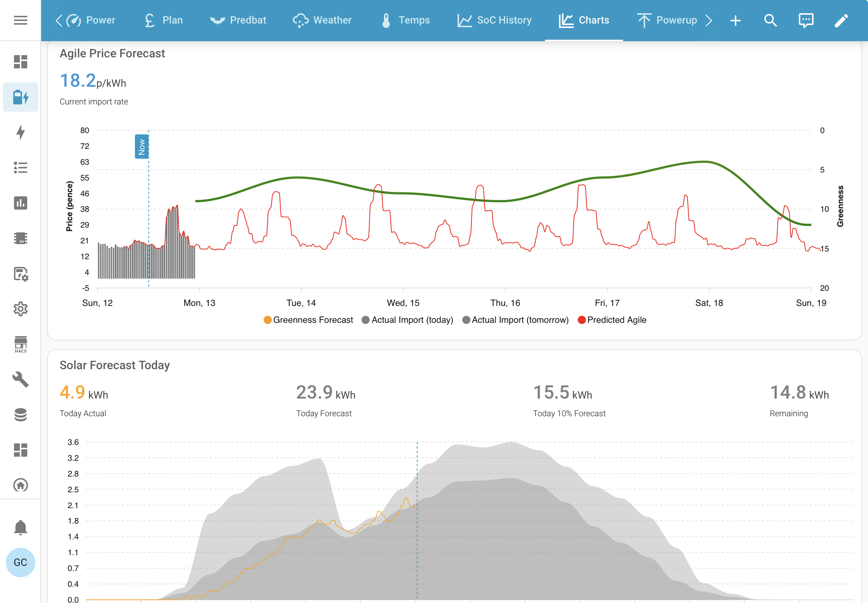Click the pencil edit dashboard icon

coord(841,20)
